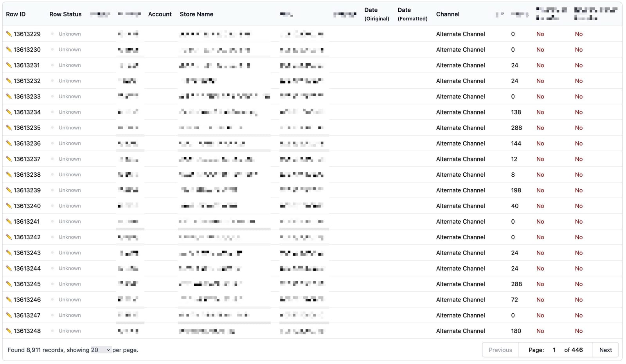Screen dimensions: 626x364
Task: Click the red No link on the first row
Action: [540, 34]
